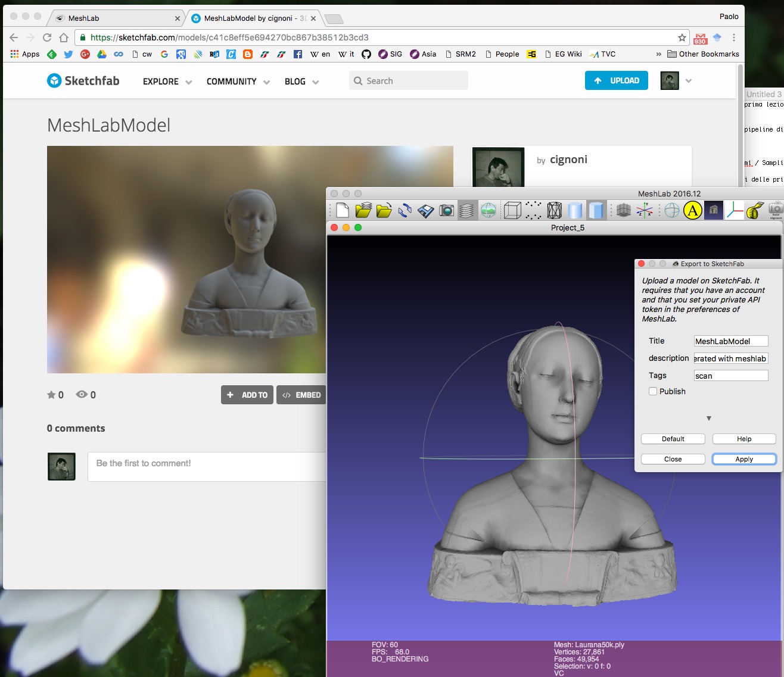This screenshot has width=784, height=677.
Task: Click the UPLOAD button on Sketchfab
Action: pos(616,80)
